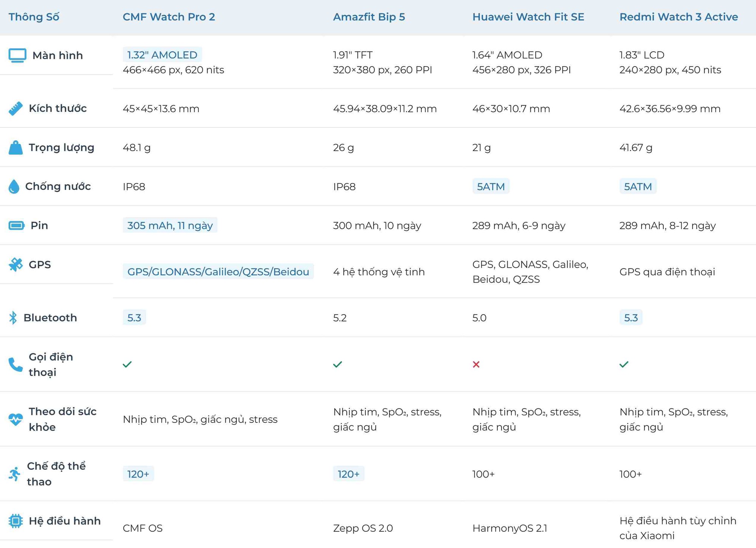The height and width of the screenshot is (548, 756).
Task: Click the 5ATM badge under Redmi Watch 3 Active
Action: 638,186
